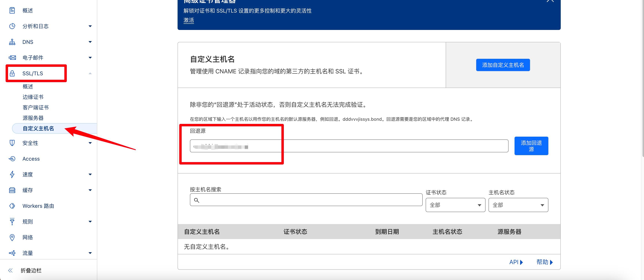644x280 pixels.
Task: Open the Access sidebar item
Action: (31, 159)
